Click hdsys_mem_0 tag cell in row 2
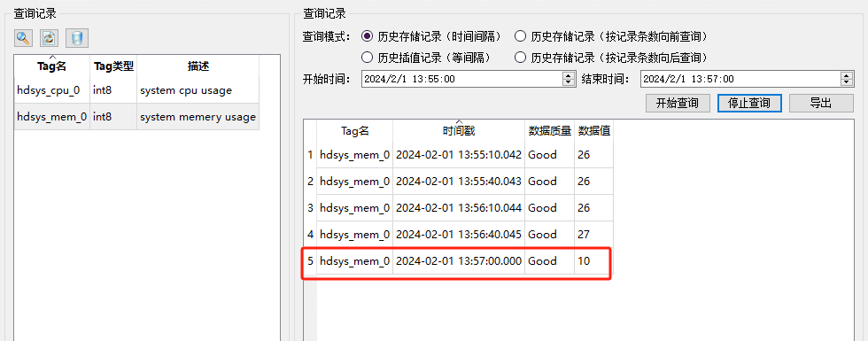This screenshot has width=868, height=341. (355, 182)
